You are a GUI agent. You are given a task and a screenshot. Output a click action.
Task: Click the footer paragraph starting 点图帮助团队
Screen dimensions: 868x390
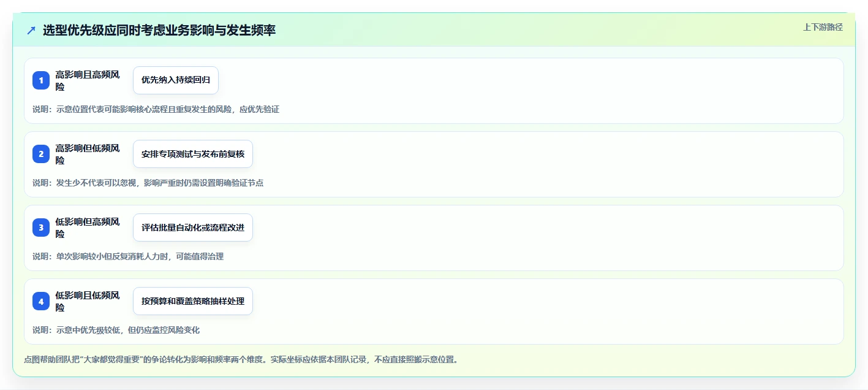pos(241,359)
